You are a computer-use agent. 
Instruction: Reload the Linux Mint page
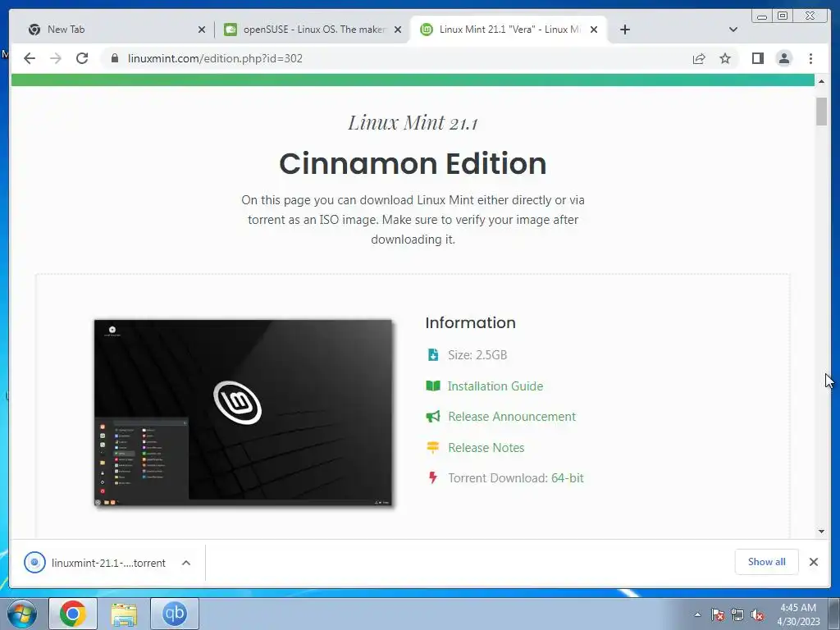(x=82, y=58)
